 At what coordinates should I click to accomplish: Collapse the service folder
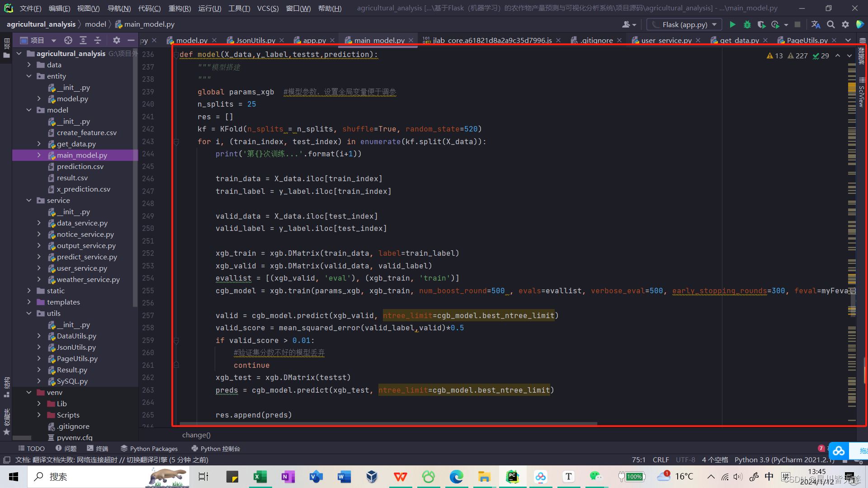(x=29, y=200)
